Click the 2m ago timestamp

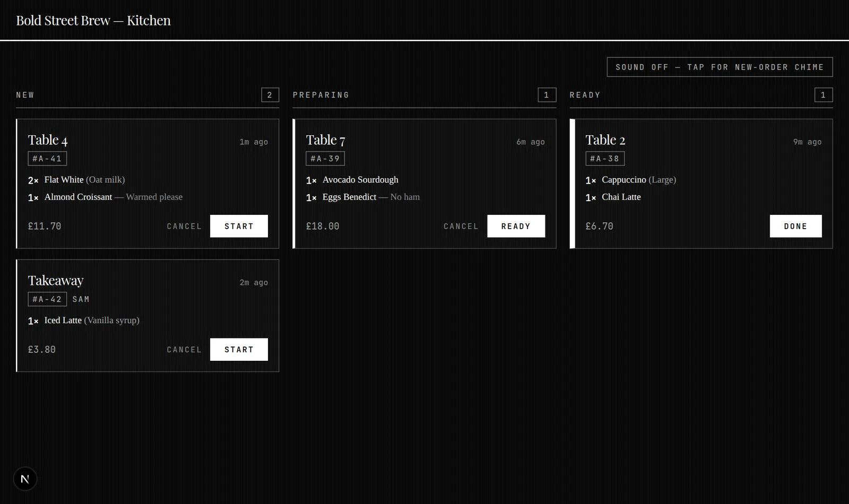click(x=254, y=282)
